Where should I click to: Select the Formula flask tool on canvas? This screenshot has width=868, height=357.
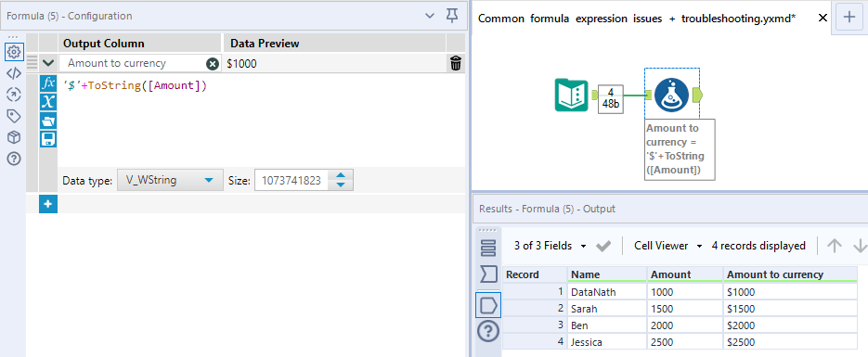pyautogui.click(x=671, y=96)
